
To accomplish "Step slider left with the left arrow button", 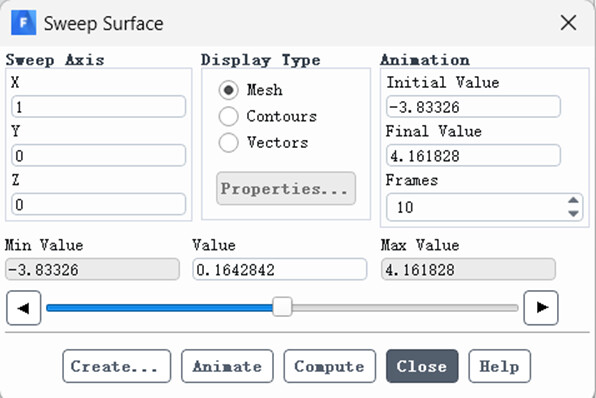I will click(24, 308).
